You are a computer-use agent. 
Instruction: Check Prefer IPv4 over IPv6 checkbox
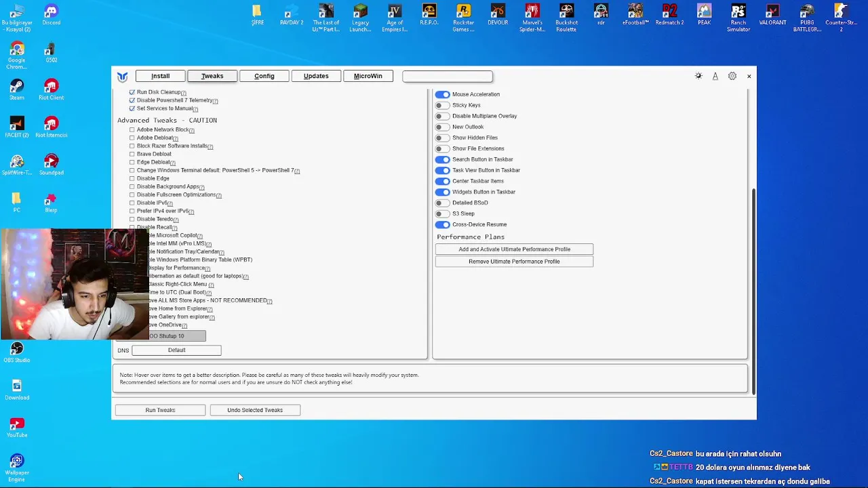(x=132, y=211)
